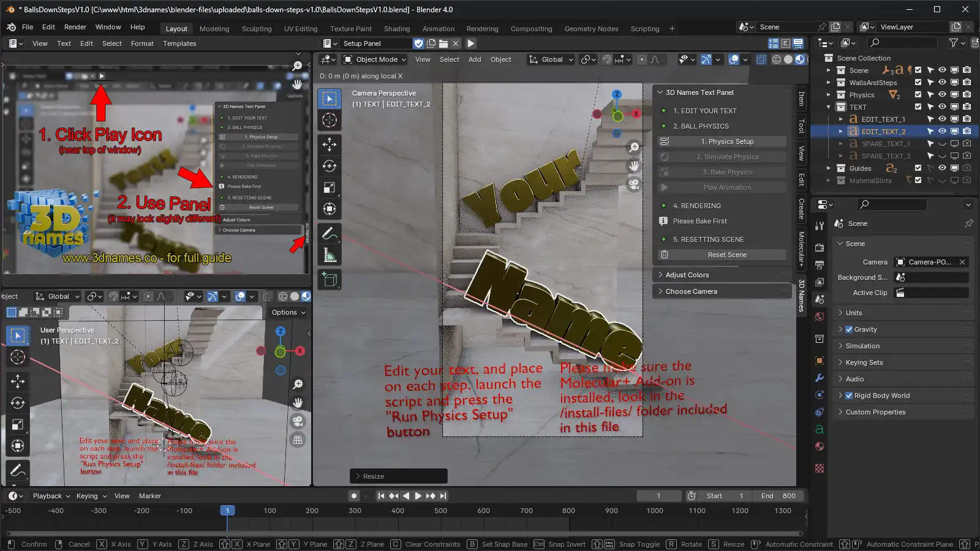This screenshot has height=551, width=980.
Task: Click the Camera-PO... scene camera field
Action: coord(931,262)
